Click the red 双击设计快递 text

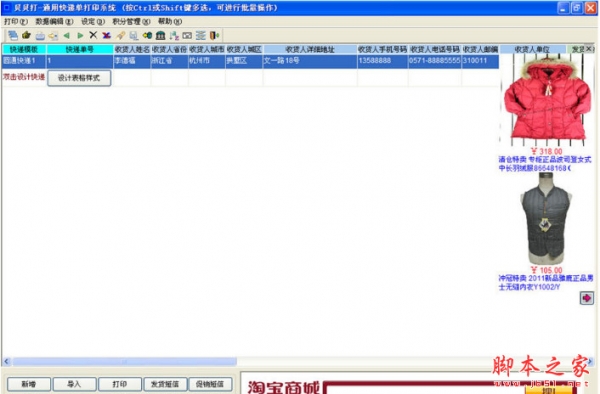[x=24, y=77]
